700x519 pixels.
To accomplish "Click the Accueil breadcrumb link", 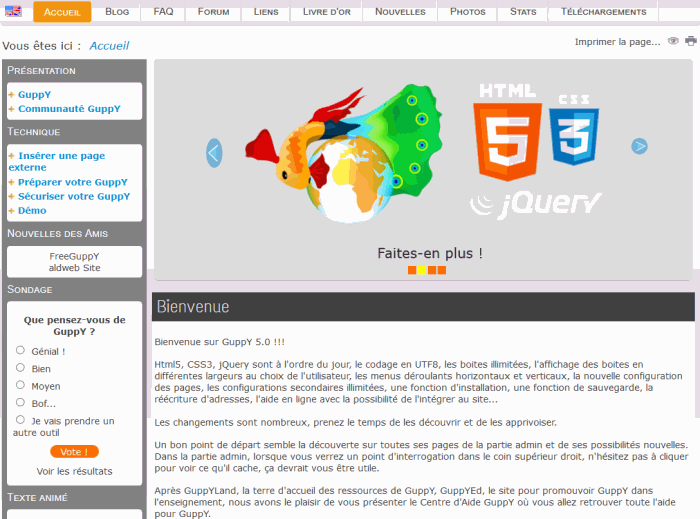I will [x=109, y=46].
